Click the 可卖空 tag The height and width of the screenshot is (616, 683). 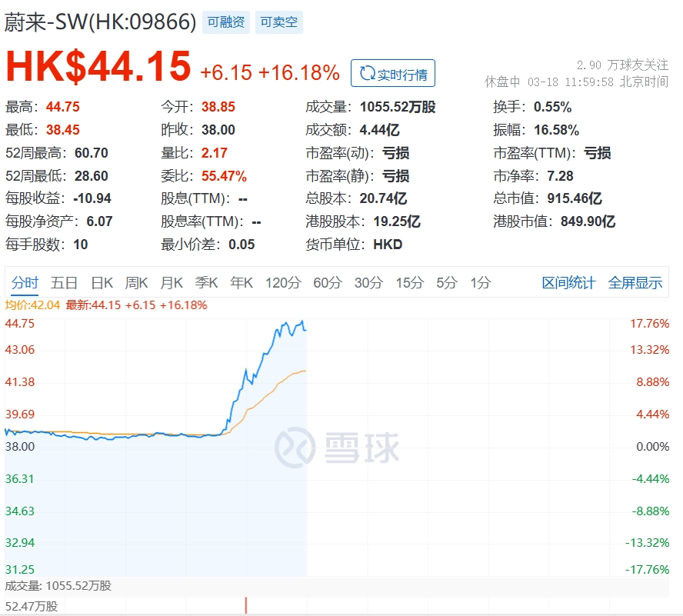click(x=278, y=22)
